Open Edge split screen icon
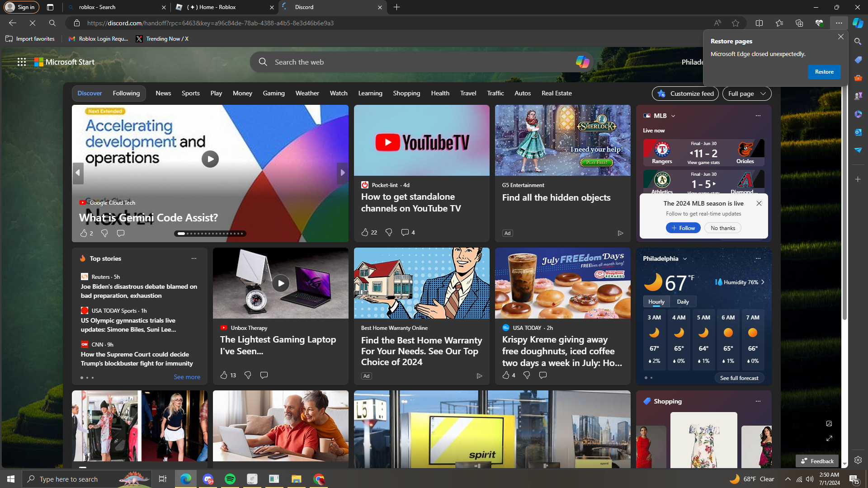 pos(759,23)
